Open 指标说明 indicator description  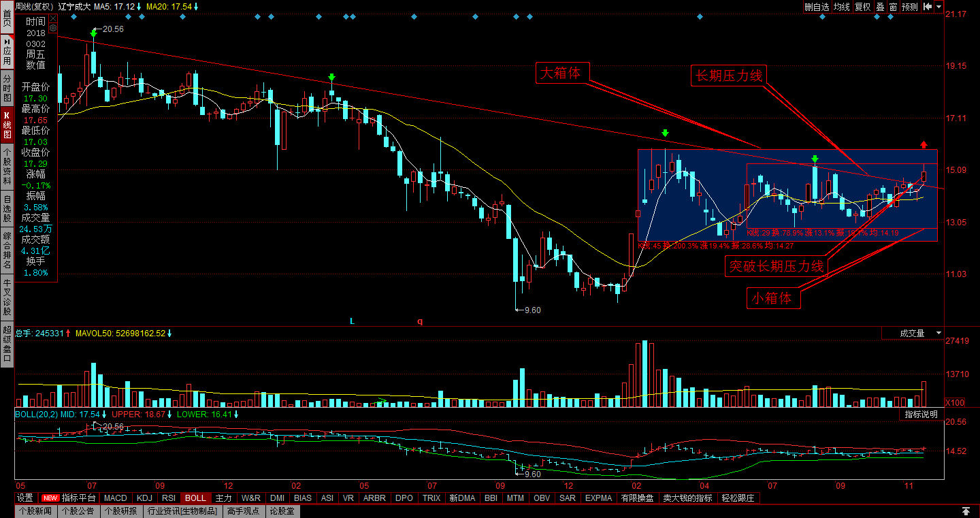click(921, 415)
